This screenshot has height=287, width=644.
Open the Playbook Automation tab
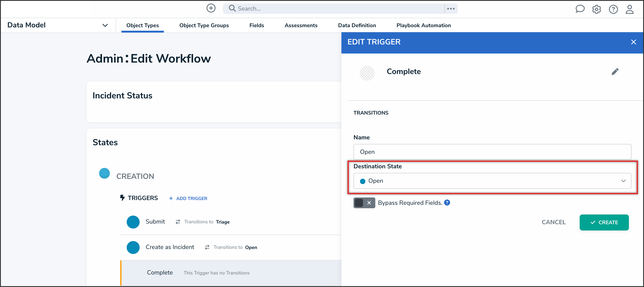click(x=423, y=25)
